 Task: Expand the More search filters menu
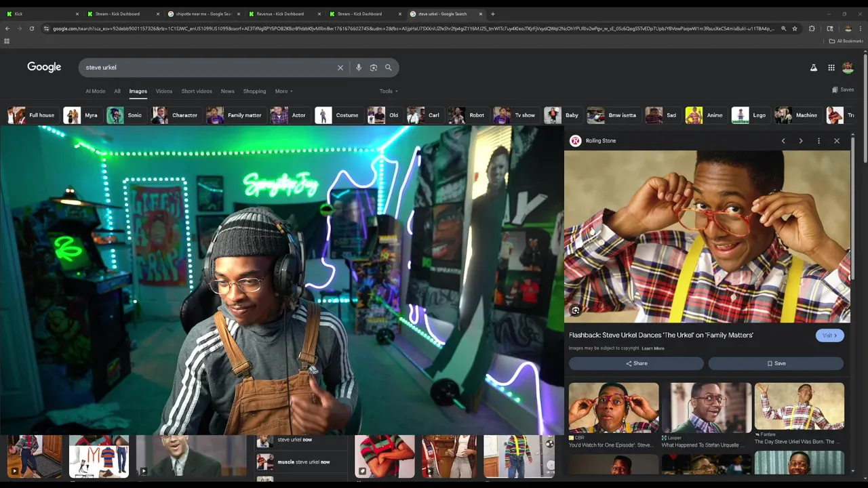pyautogui.click(x=284, y=91)
